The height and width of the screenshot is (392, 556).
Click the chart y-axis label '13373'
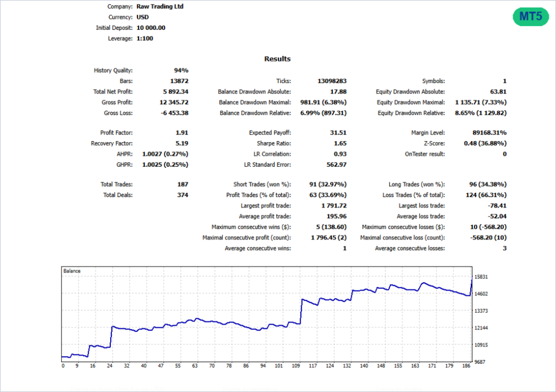click(x=481, y=311)
